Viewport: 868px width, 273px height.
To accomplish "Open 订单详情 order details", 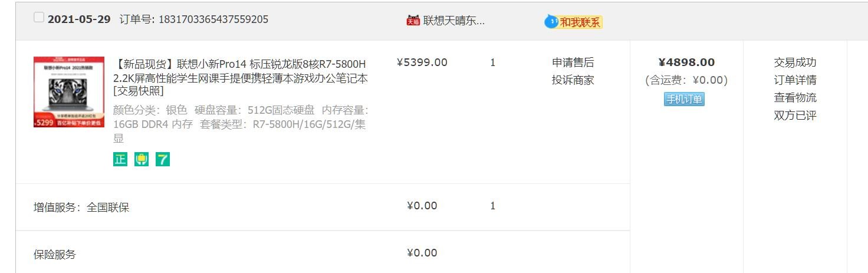I will [x=795, y=80].
